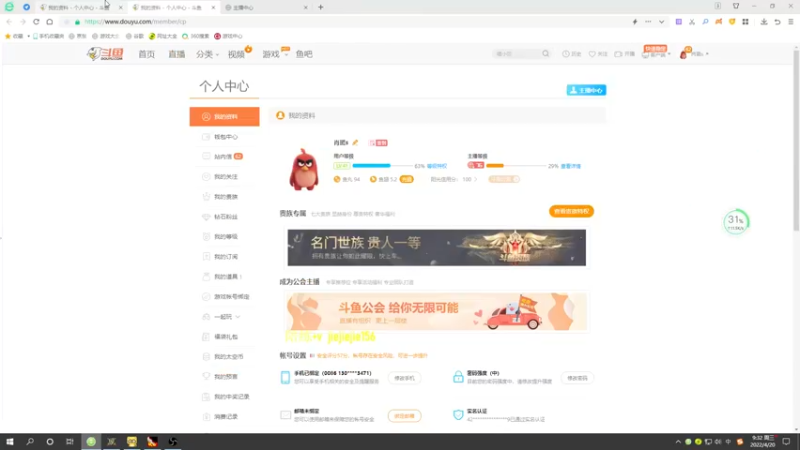Click the orange recharge button beside fish-fin balance
This screenshot has height=450, width=800.
tap(407, 180)
